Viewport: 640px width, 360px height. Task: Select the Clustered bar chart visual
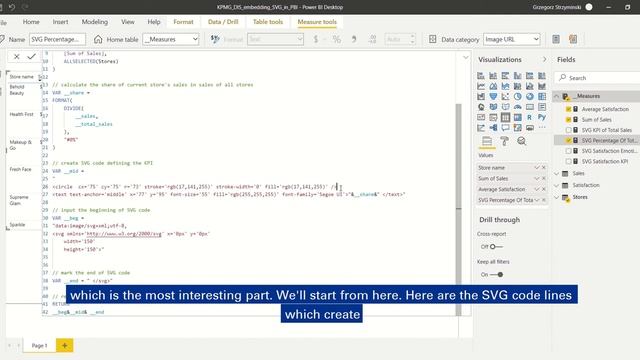pyautogui.click(x=505, y=76)
